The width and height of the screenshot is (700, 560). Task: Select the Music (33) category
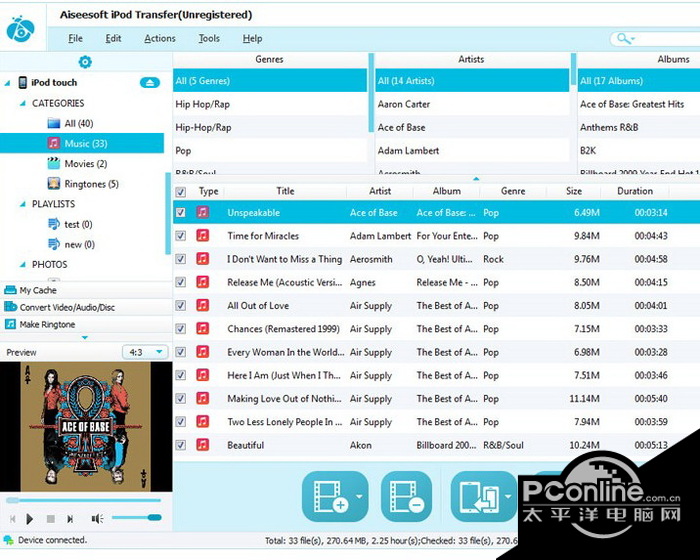[82, 143]
